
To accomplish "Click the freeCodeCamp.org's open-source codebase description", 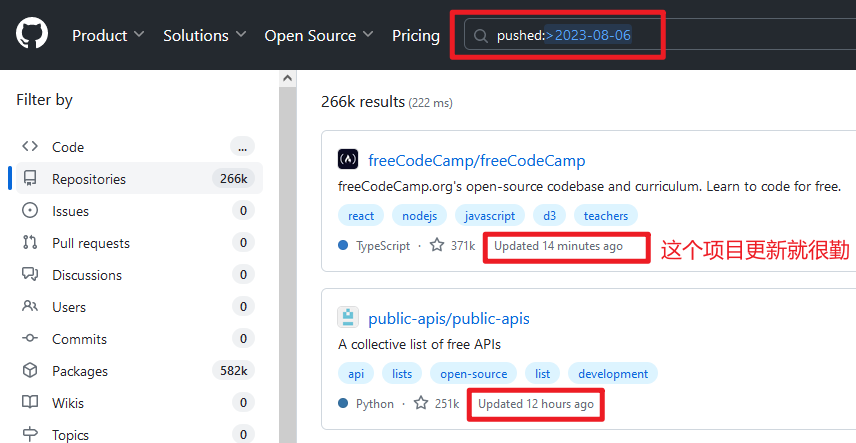I will 590,186.
